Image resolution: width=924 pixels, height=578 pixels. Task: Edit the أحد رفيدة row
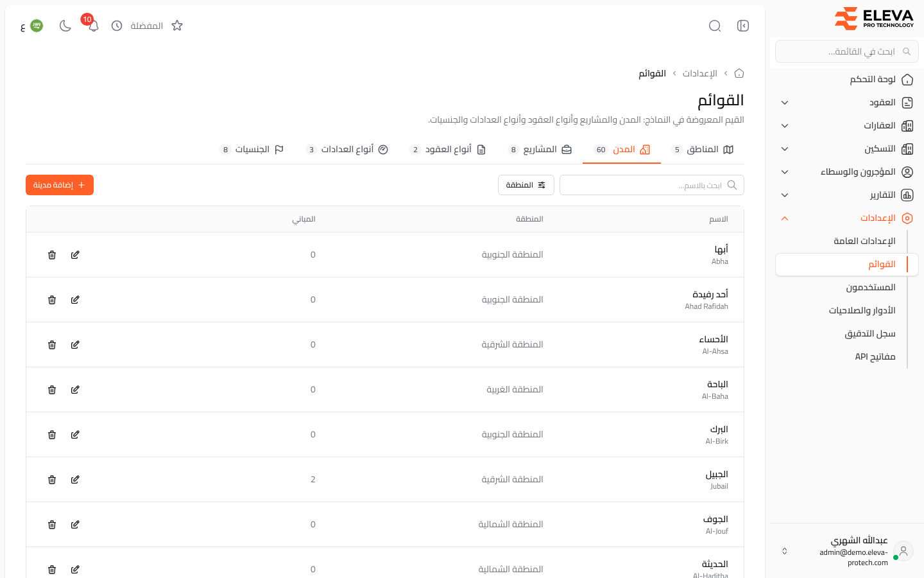(x=75, y=300)
